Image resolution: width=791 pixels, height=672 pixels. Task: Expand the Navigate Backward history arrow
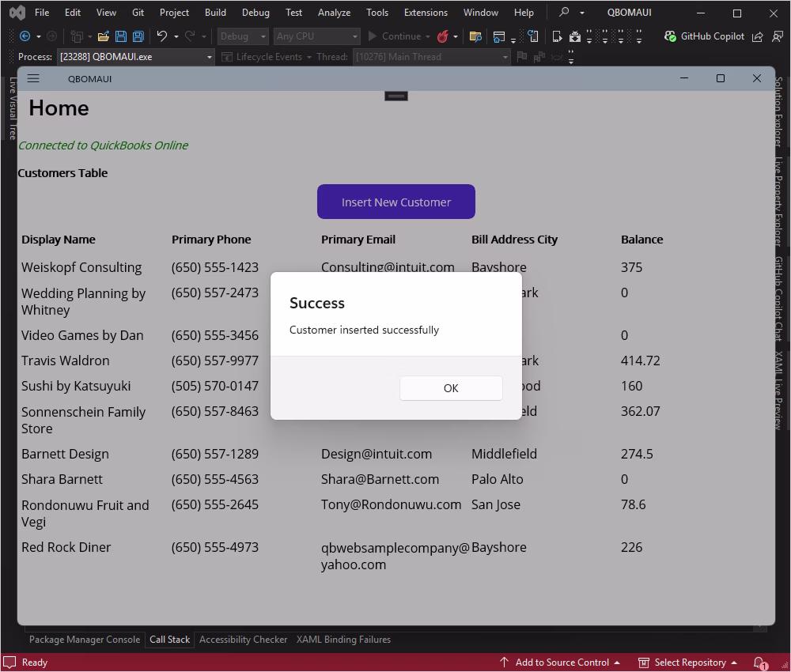click(x=38, y=37)
